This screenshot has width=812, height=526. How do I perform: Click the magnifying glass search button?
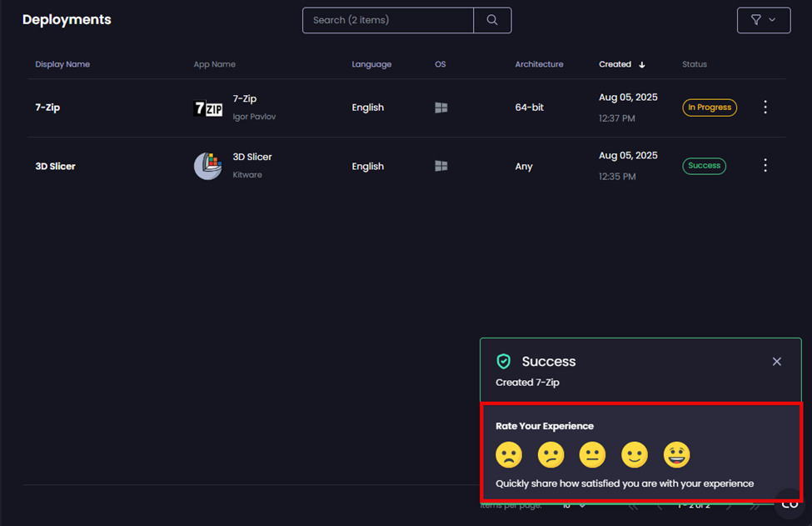coord(492,20)
